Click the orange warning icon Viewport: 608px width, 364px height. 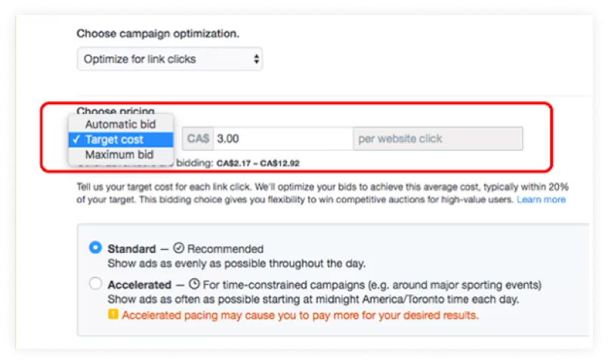[x=113, y=314]
